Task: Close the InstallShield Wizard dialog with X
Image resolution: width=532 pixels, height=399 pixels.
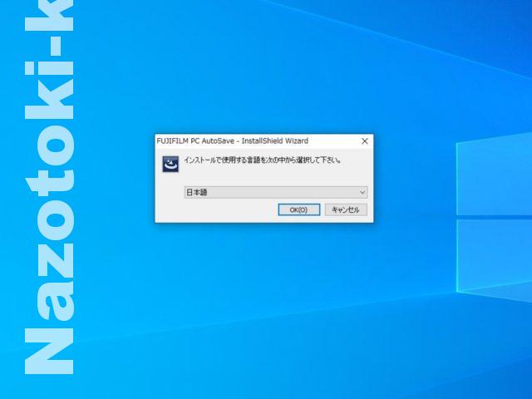Action: click(364, 141)
